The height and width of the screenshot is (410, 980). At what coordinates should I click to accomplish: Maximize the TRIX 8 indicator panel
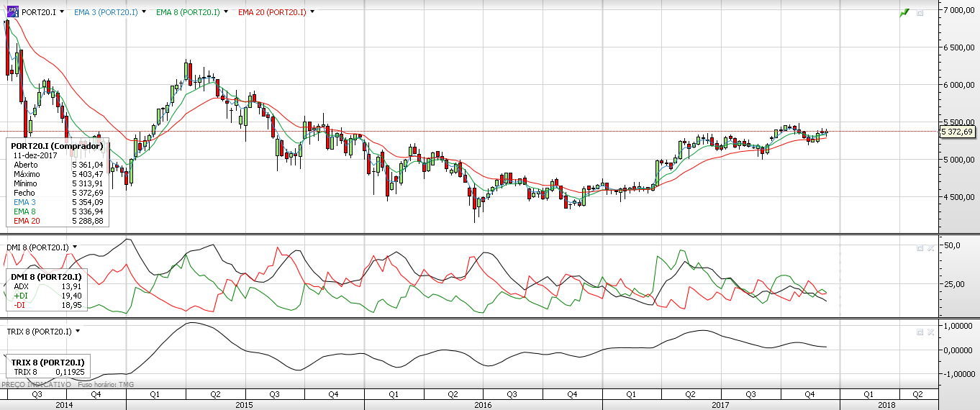point(920,332)
